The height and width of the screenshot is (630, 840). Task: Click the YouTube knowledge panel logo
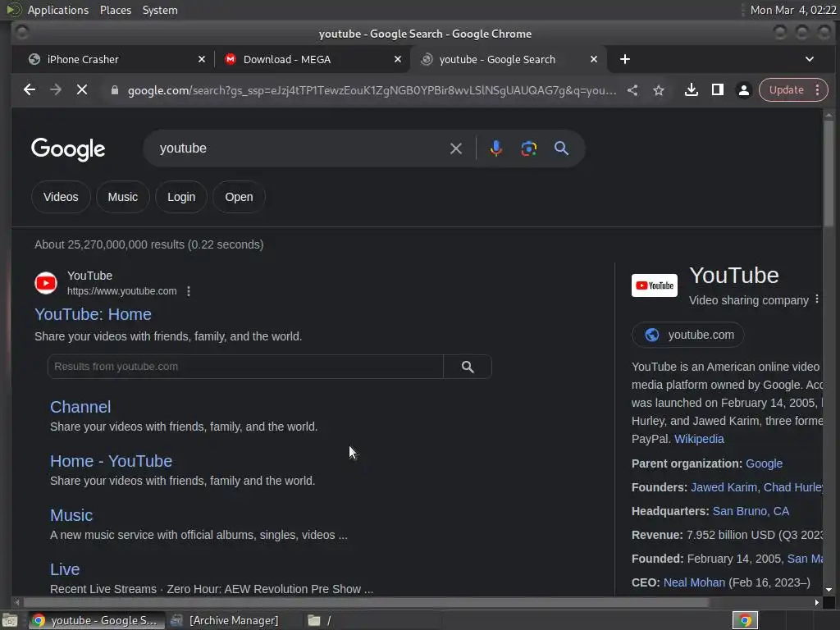click(654, 285)
